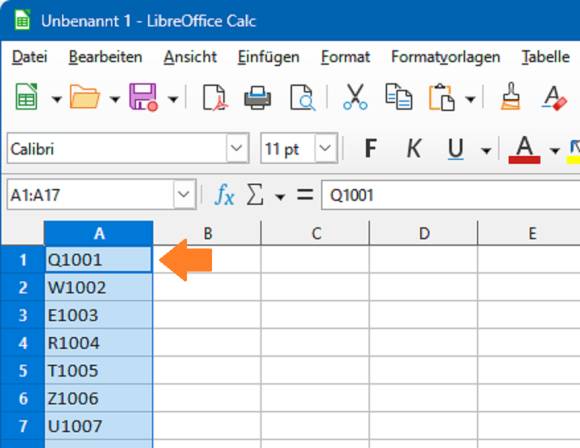Open the Function Wizard fx icon
The width and height of the screenshot is (580, 448).
[x=224, y=195]
